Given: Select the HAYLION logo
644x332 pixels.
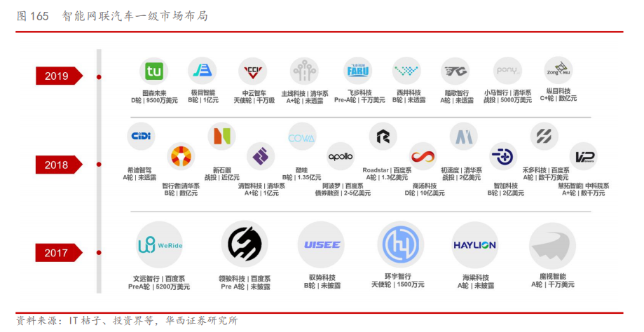Looking at the screenshot, I should point(475,245).
